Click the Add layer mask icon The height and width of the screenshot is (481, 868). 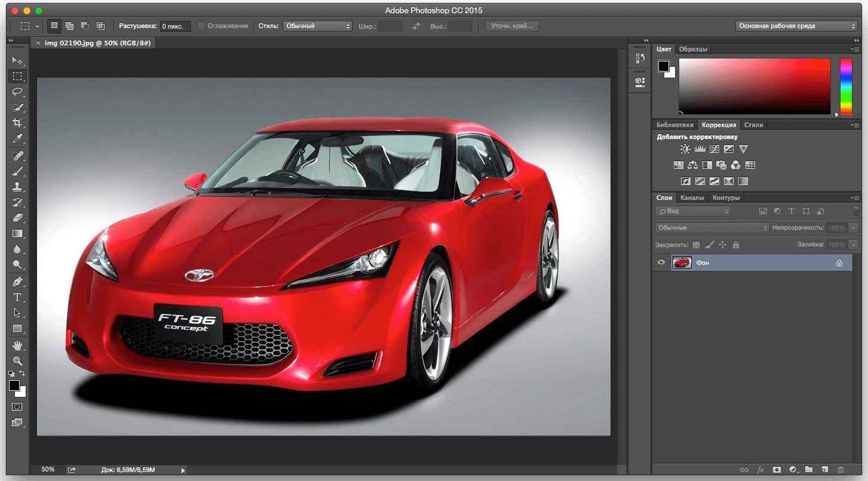coord(777,470)
